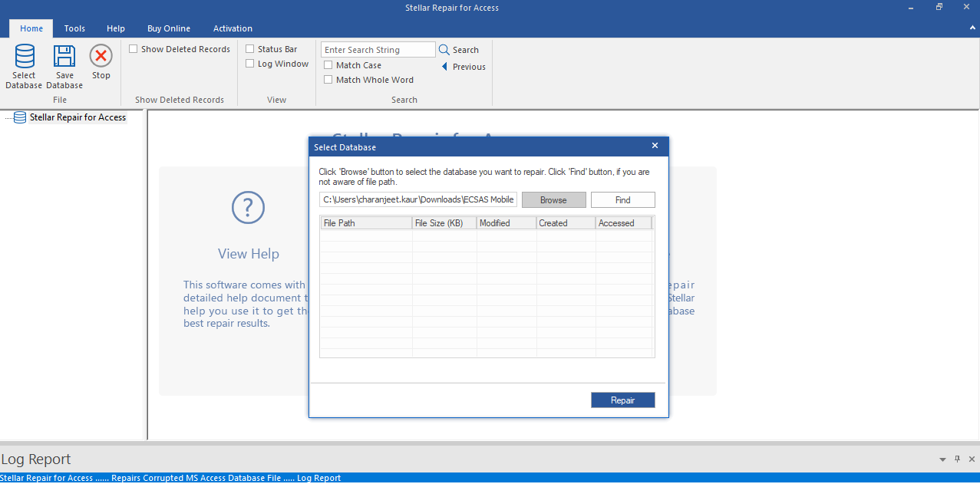Pin the Log Report panel
The image size is (980, 484).
pos(957,459)
